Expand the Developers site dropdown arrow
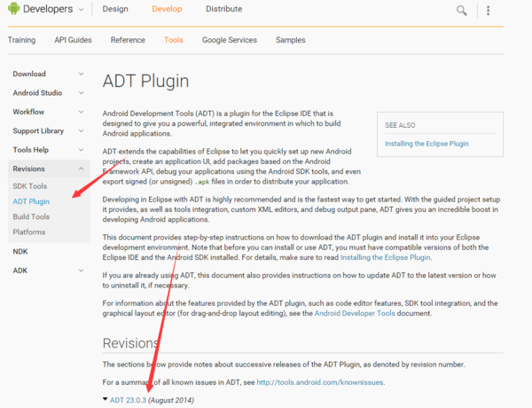The height and width of the screenshot is (408, 532). [81, 10]
